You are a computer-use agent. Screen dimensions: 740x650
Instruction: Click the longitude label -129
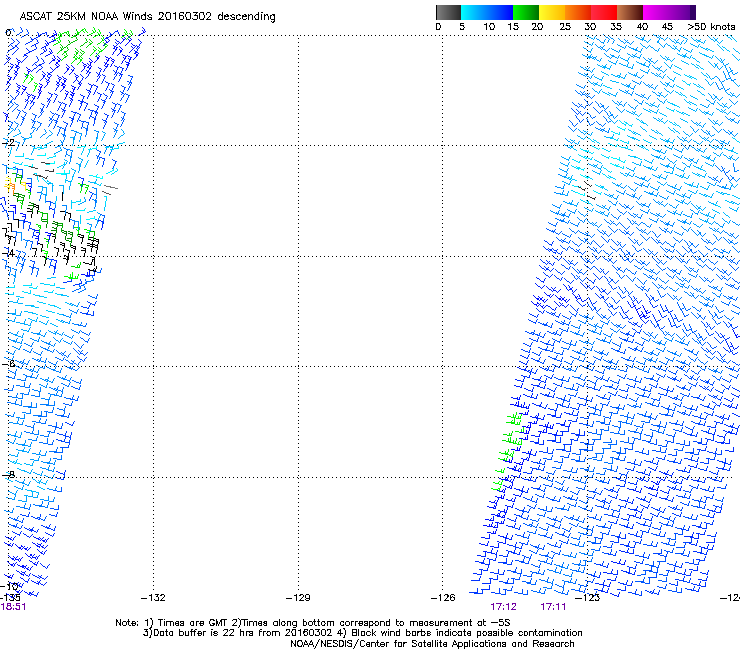coord(298,598)
